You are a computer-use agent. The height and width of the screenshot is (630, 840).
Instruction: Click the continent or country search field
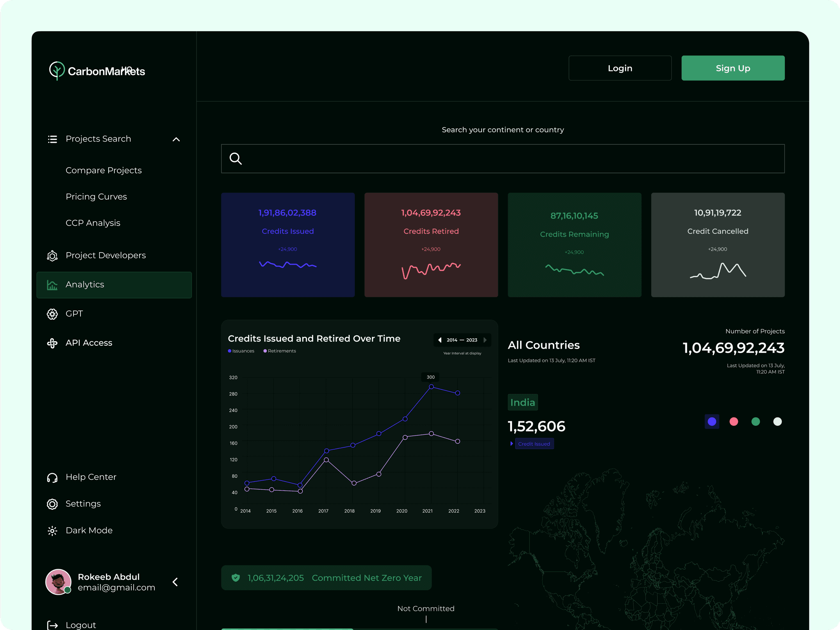pyautogui.click(x=503, y=159)
